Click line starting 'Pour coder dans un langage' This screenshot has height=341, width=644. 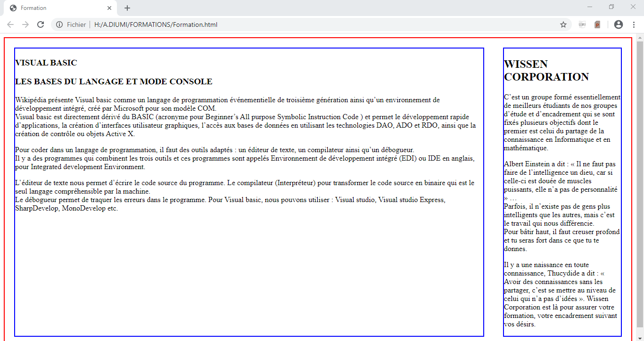[x=215, y=150]
